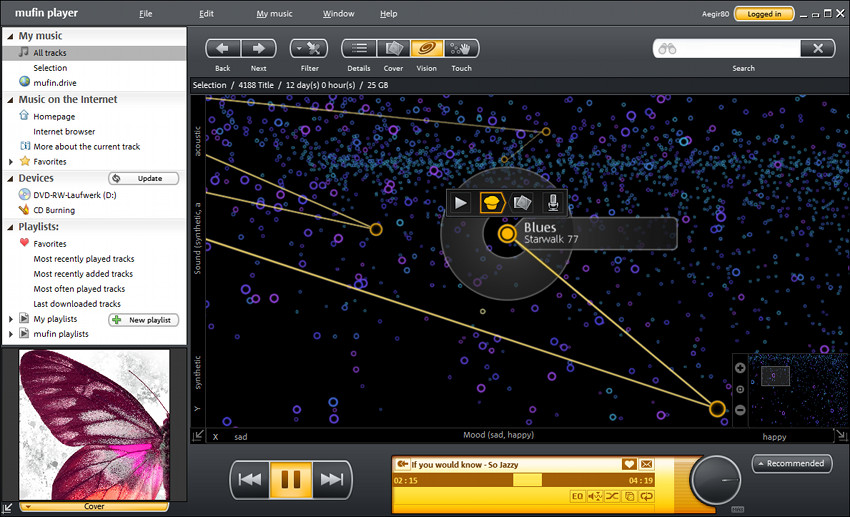The image size is (850, 517).
Task: Skip to the next track
Action: point(331,480)
